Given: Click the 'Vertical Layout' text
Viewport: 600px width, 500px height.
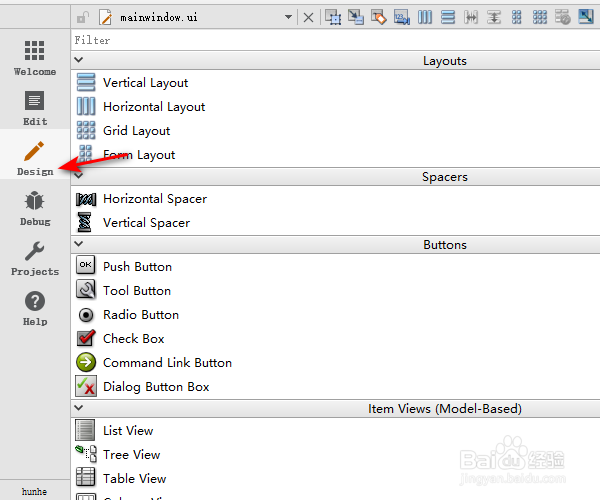Looking at the screenshot, I should [145, 83].
